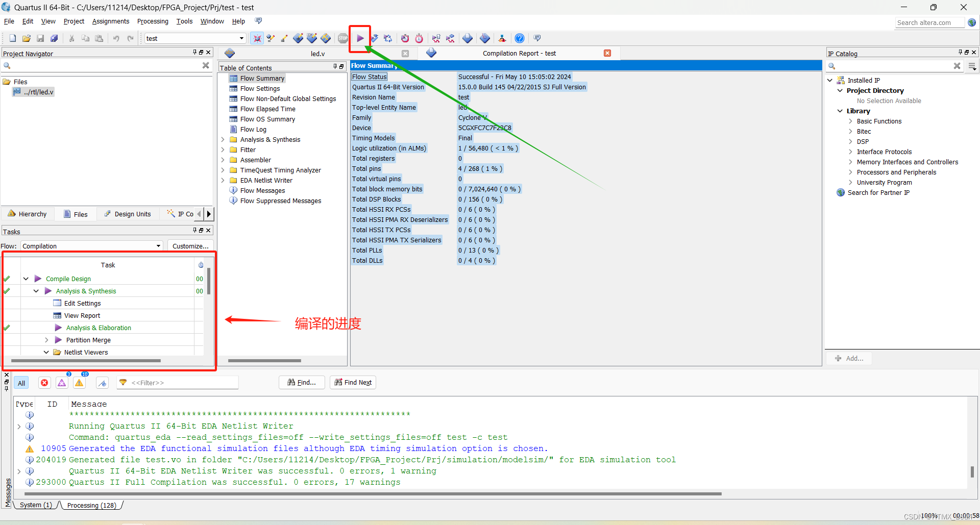Click the Start Analysis & Synthesis toolbar icon
Screen dimensions: 980x525
click(x=375, y=38)
